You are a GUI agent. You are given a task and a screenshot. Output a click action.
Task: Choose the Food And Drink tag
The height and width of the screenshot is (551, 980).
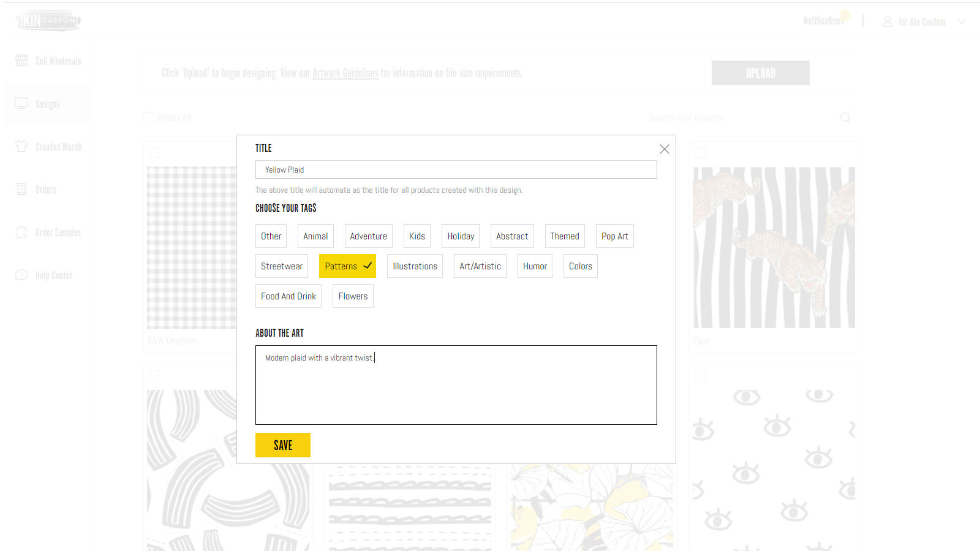click(288, 296)
